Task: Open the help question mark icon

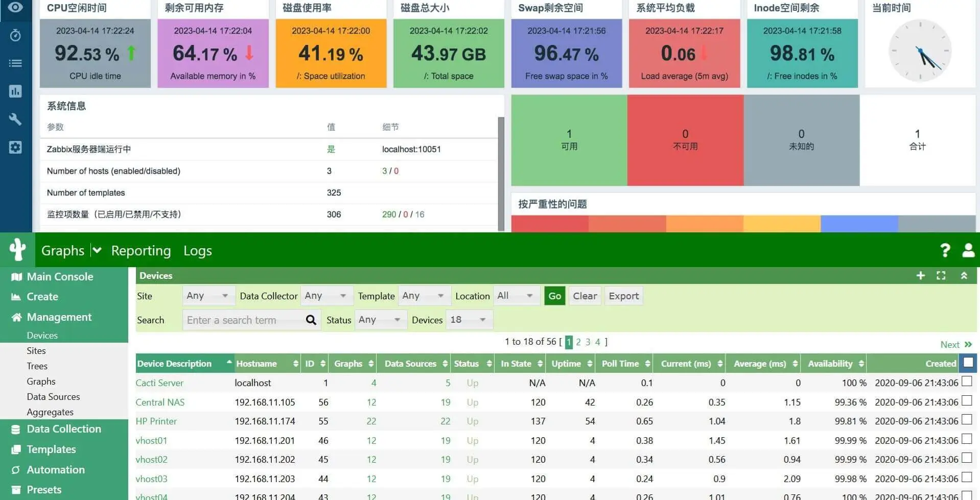Action: click(945, 250)
